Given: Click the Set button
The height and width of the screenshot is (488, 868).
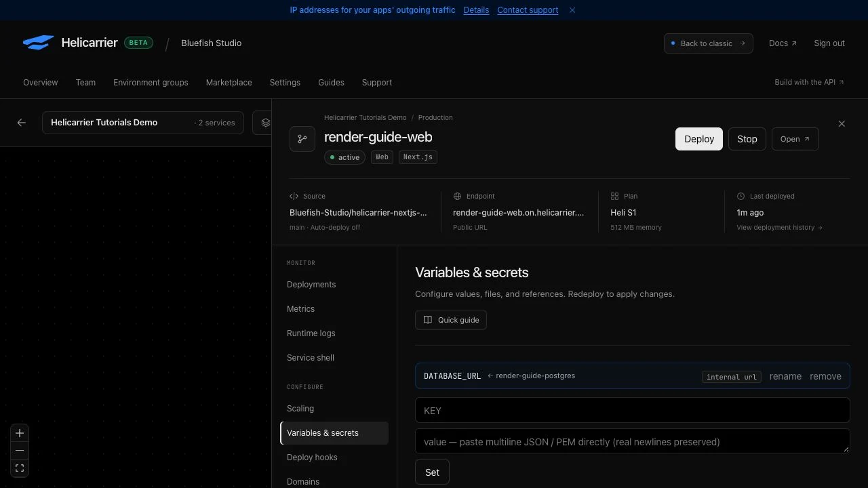Looking at the screenshot, I should click(432, 472).
